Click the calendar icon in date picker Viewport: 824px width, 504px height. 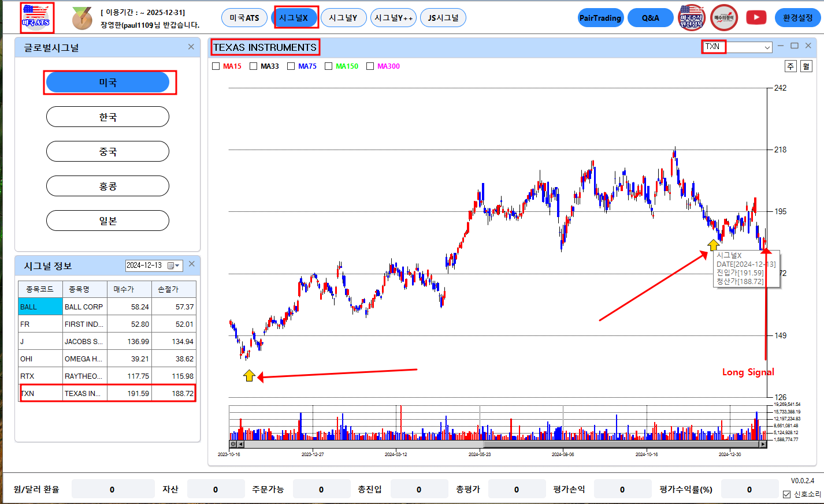pyautogui.click(x=170, y=266)
